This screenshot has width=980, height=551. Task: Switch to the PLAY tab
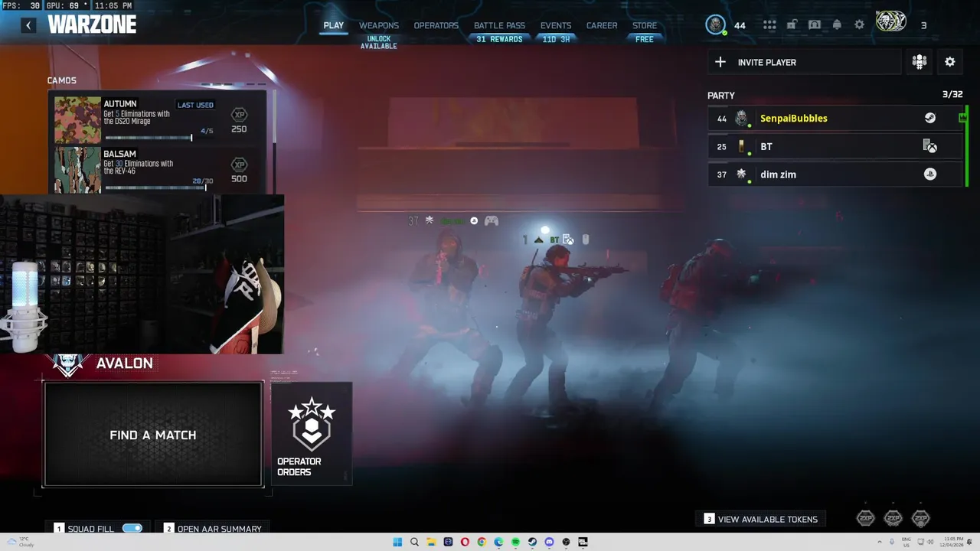(334, 25)
